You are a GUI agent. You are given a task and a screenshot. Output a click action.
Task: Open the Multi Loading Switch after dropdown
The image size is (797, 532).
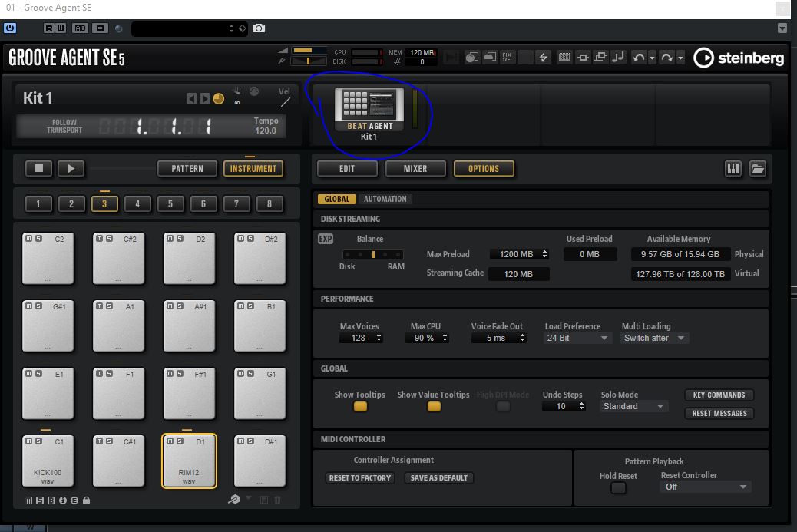point(654,338)
